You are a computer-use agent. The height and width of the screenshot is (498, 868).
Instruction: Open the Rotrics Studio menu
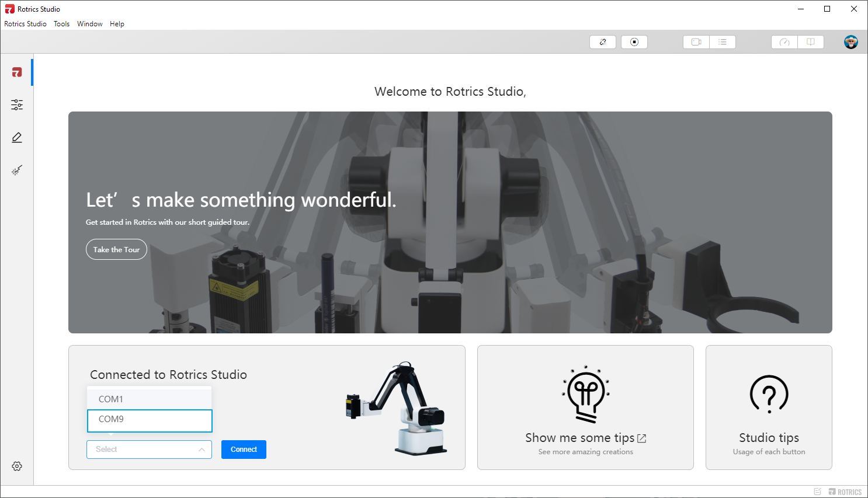[25, 24]
